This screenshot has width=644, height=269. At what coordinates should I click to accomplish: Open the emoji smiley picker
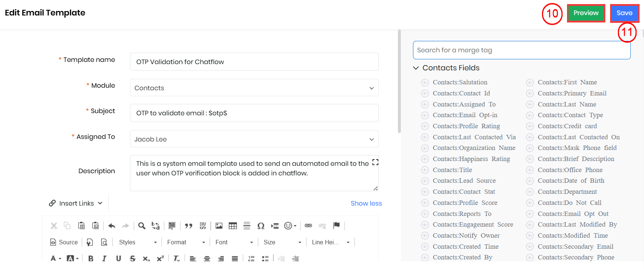[x=290, y=226]
